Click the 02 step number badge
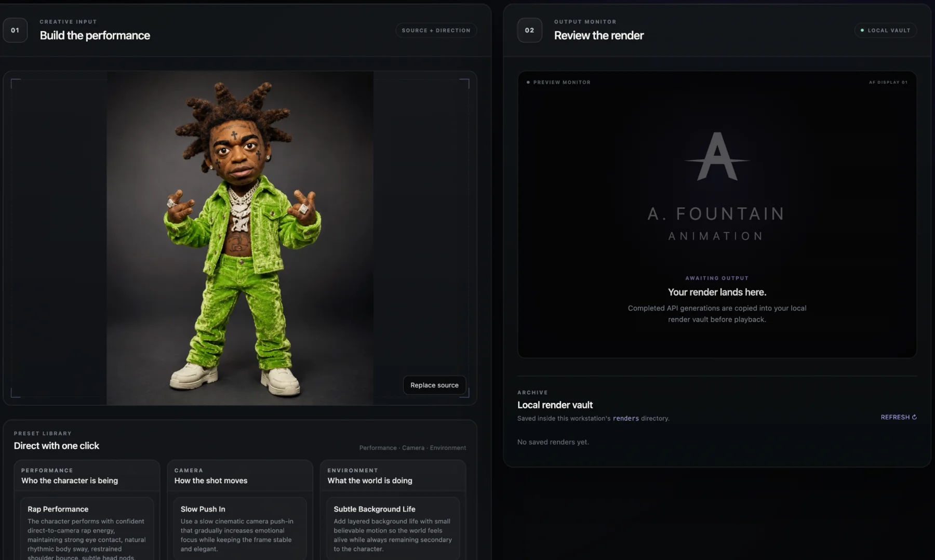This screenshot has width=935, height=560. (x=529, y=30)
